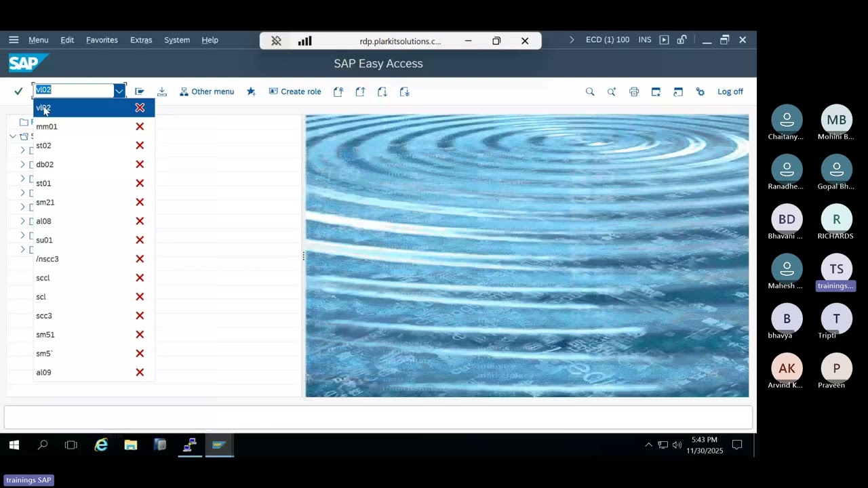Click the ECD (1) 100 system info
The height and width of the screenshot is (488, 868).
tap(608, 40)
